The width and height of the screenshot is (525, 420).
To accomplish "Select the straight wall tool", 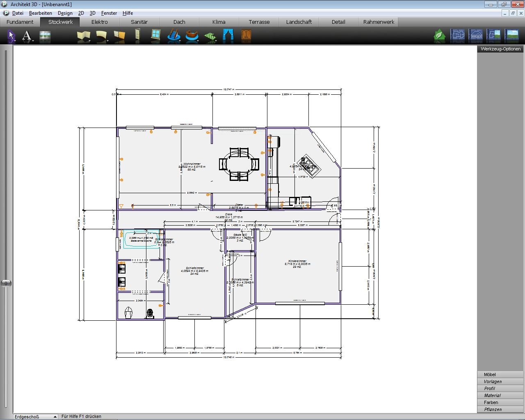I will (x=83, y=36).
